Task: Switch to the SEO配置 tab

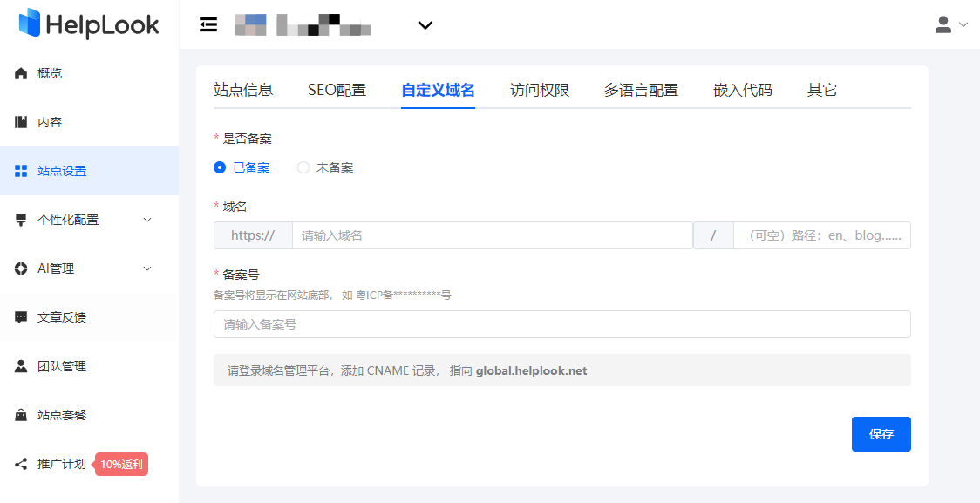Action: coord(337,89)
